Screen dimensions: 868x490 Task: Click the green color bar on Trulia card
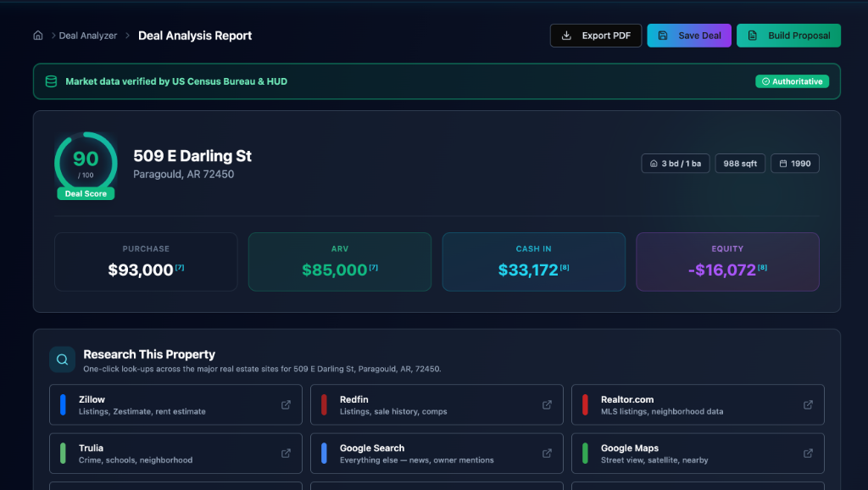point(63,454)
